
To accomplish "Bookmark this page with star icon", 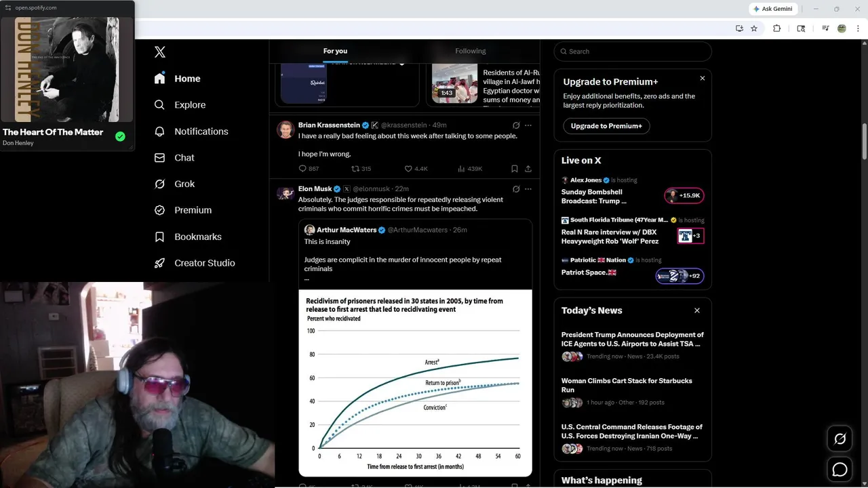I will click(754, 28).
